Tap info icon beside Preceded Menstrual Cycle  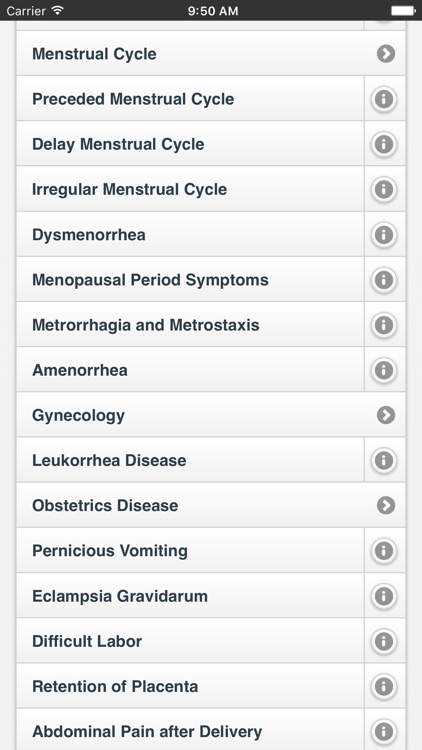coord(384,99)
